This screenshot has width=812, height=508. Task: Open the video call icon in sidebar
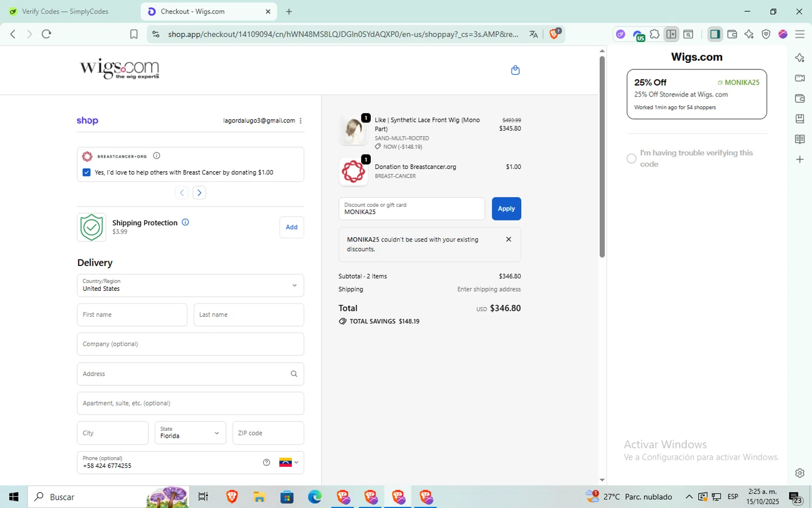coord(800,78)
